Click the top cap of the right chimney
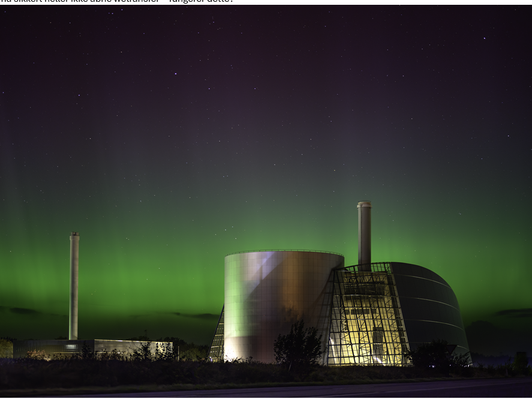 (x=364, y=205)
